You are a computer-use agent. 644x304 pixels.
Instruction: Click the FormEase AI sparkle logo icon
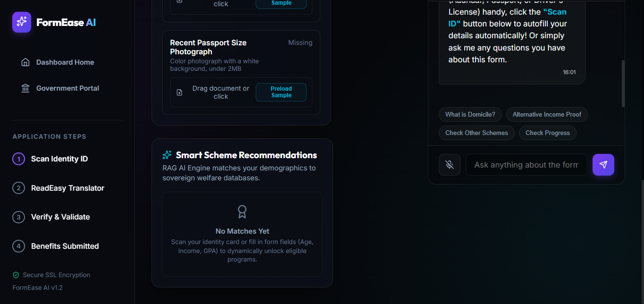pos(22,22)
